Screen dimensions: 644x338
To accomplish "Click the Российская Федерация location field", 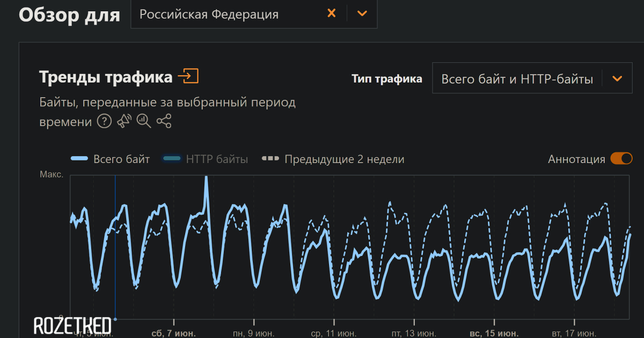I will click(225, 14).
